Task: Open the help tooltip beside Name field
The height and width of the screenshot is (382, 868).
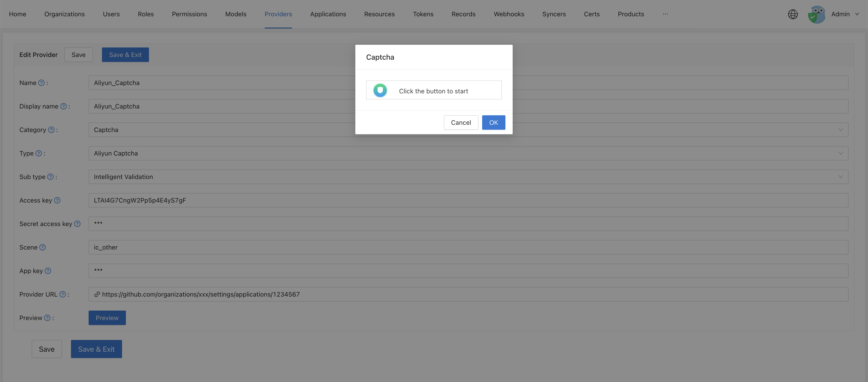Action: point(41,83)
